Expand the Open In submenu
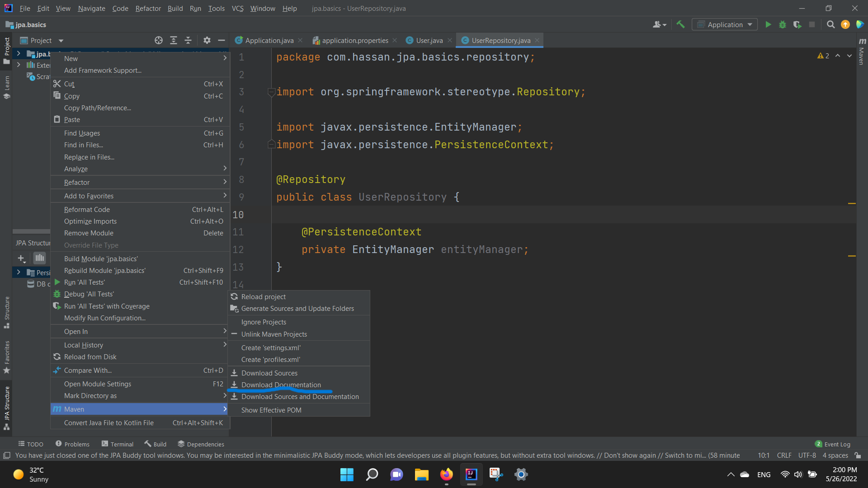The height and width of the screenshot is (488, 868). [x=140, y=332]
